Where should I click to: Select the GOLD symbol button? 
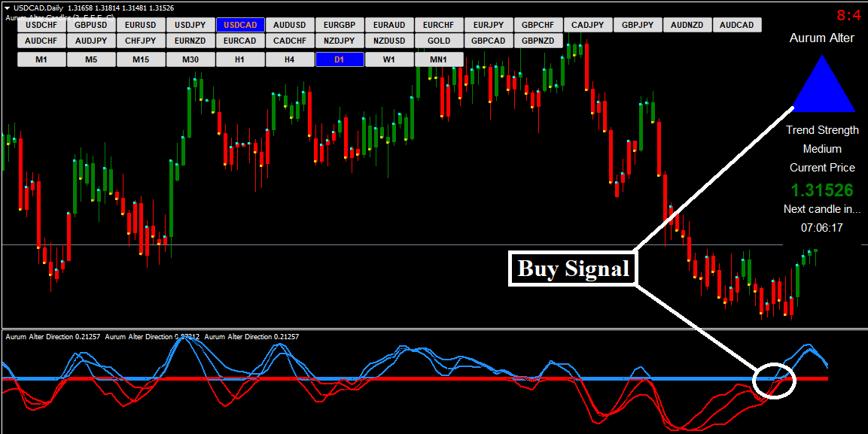point(439,41)
